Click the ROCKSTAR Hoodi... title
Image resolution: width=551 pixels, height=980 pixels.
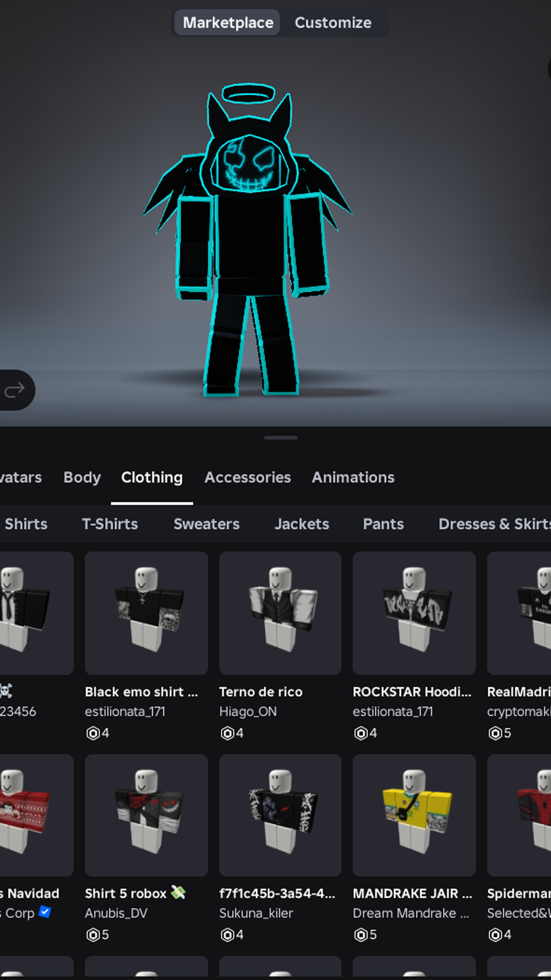click(x=412, y=692)
